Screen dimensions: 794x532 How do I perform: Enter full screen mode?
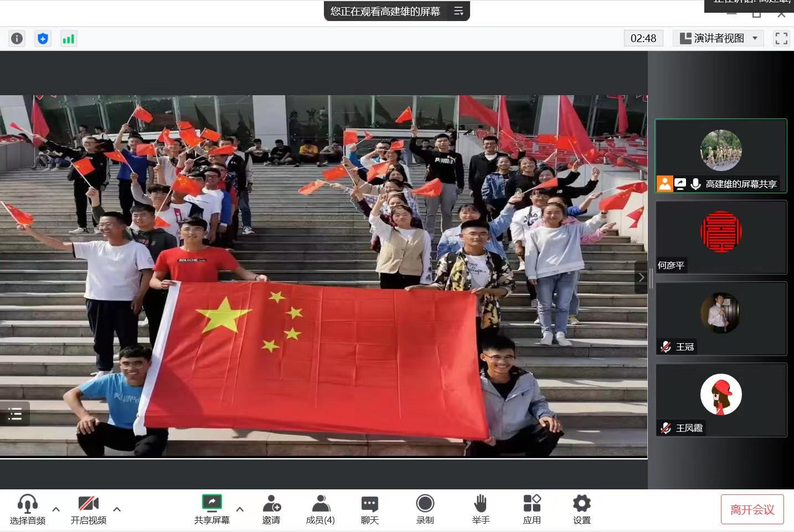pyautogui.click(x=781, y=38)
